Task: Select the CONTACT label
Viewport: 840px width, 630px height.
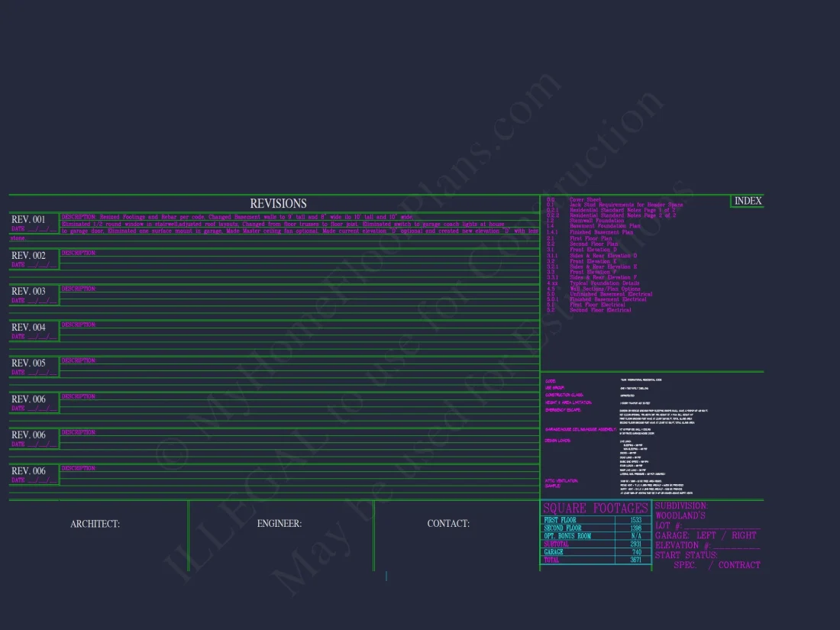Action: coord(448,524)
